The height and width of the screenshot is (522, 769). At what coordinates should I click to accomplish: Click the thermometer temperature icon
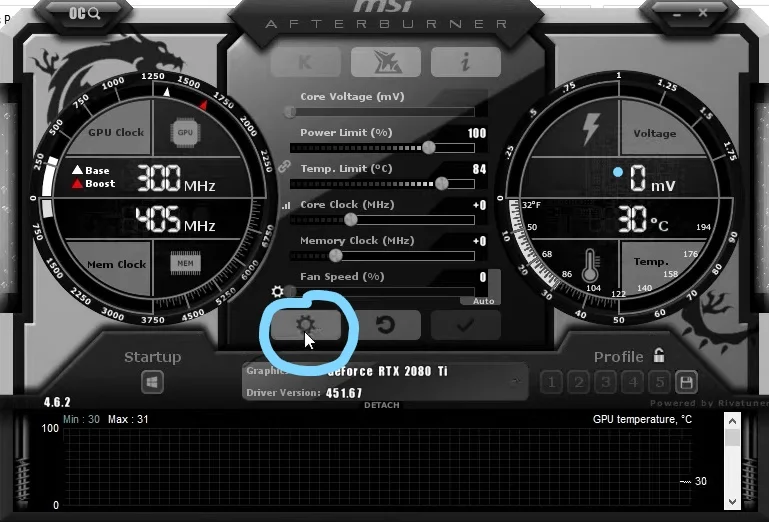(x=590, y=265)
